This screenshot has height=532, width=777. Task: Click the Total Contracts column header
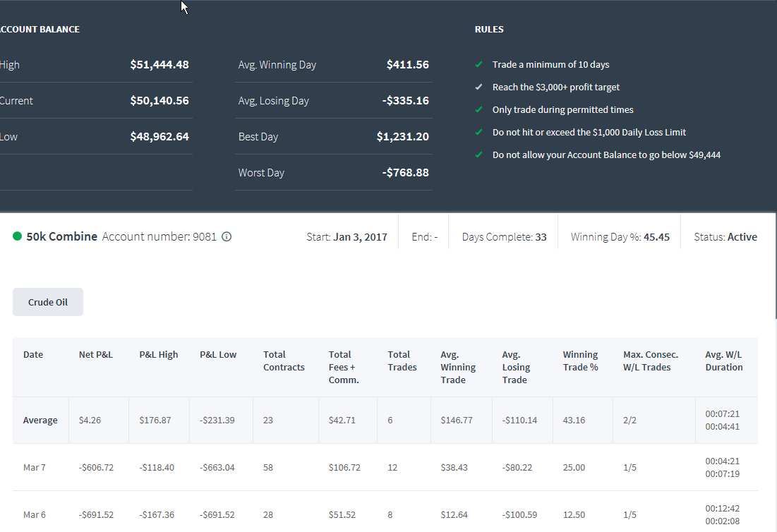pyautogui.click(x=284, y=361)
